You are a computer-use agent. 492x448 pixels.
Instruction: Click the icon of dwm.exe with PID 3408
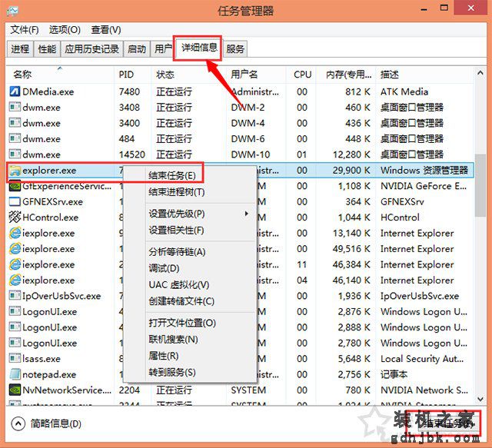(x=15, y=107)
